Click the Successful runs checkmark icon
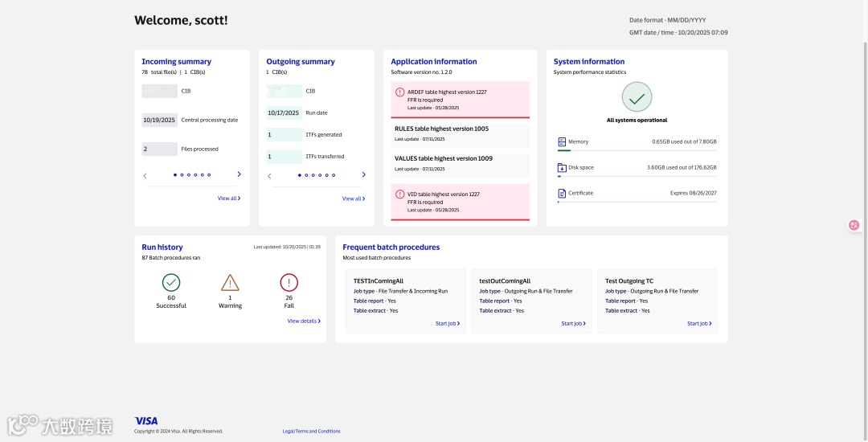868x442 pixels. (171, 282)
